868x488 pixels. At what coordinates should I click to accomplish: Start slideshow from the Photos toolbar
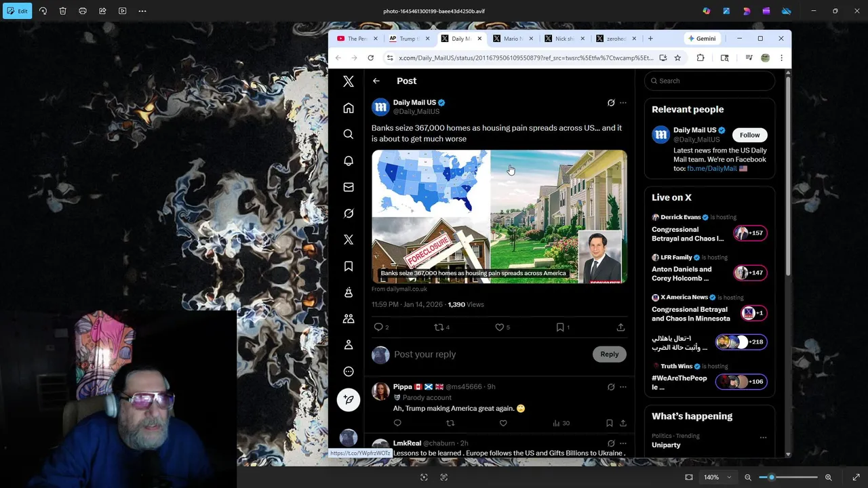(122, 11)
